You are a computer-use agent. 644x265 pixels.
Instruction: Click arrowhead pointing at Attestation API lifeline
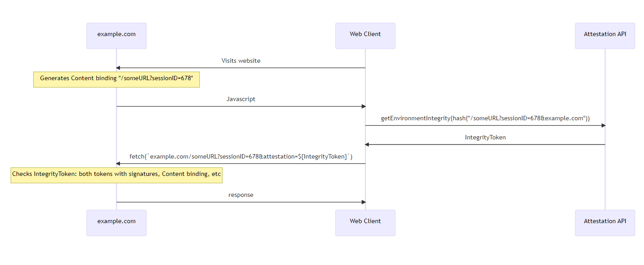603,126
